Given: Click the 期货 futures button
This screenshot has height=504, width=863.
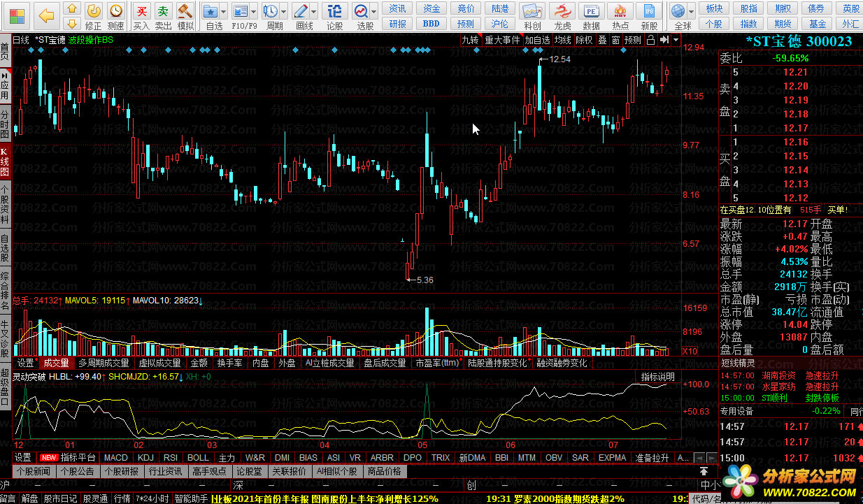Looking at the screenshot, I should [x=783, y=24].
